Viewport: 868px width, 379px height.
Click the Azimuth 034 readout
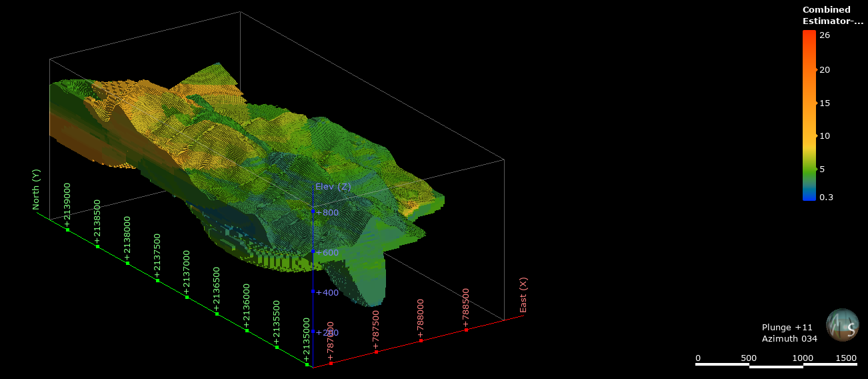(789, 339)
